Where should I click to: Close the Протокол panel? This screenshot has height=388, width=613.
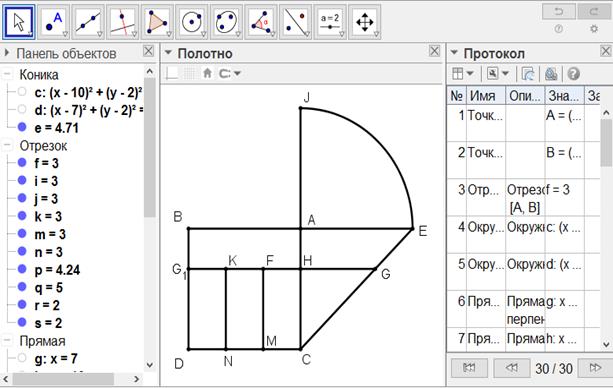[x=606, y=51]
